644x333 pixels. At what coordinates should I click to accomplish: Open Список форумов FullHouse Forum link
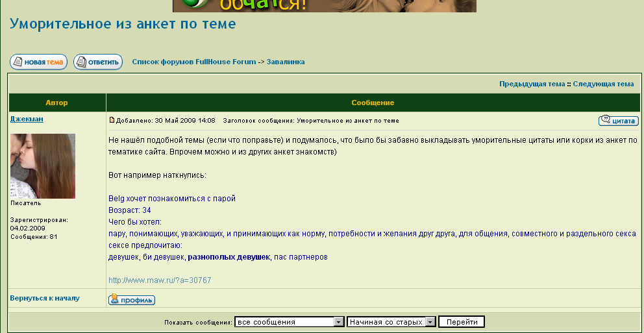pos(193,62)
